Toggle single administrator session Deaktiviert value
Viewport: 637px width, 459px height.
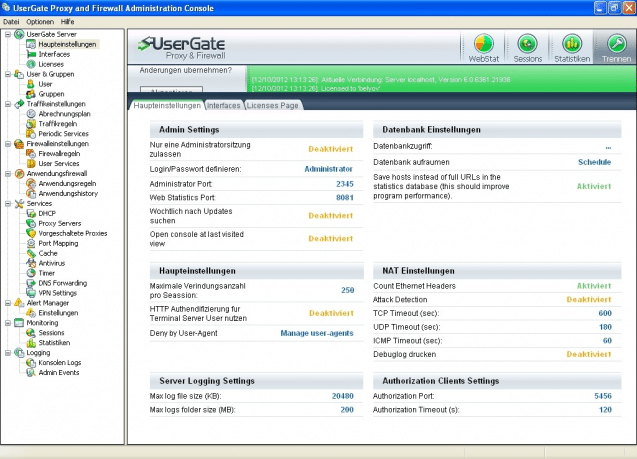(x=330, y=149)
